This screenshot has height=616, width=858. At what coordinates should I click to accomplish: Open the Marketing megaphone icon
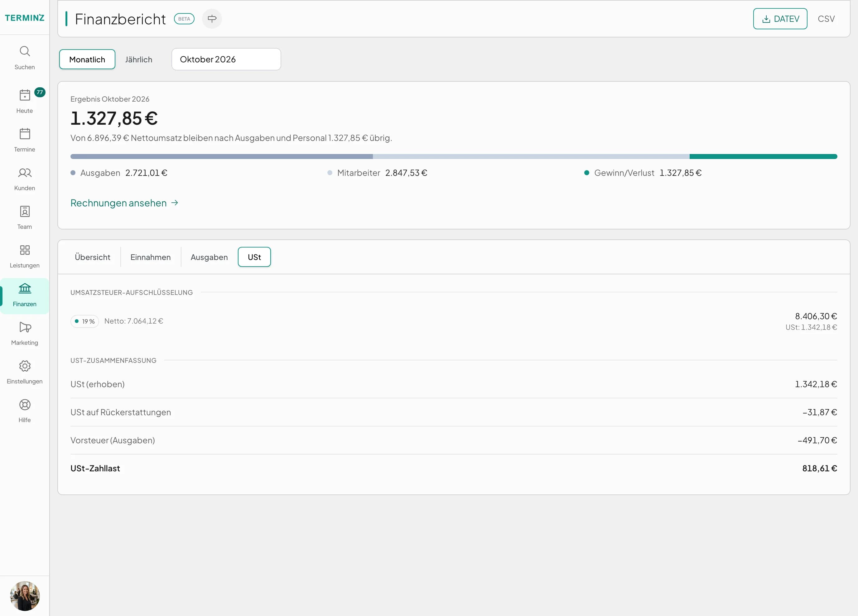coord(25,327)
